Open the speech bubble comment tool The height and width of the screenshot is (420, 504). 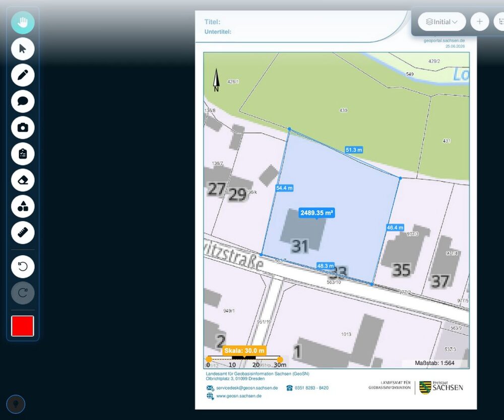[x=23, y=101]
